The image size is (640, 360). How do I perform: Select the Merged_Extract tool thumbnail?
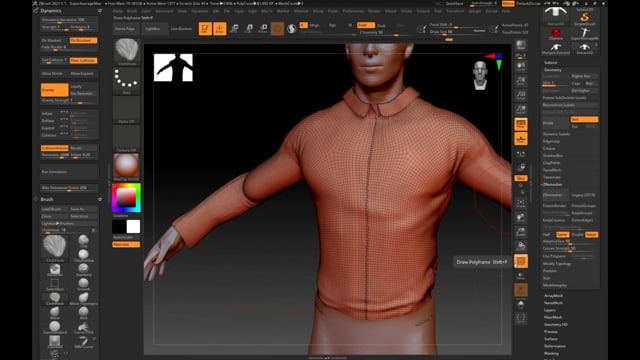pos(556,49)
